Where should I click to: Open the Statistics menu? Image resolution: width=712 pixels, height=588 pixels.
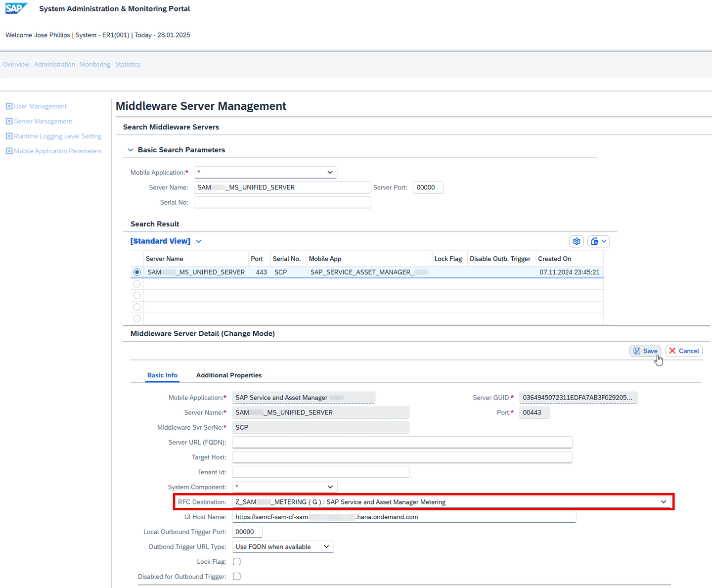pyautogui.click(x=128, y=64)
